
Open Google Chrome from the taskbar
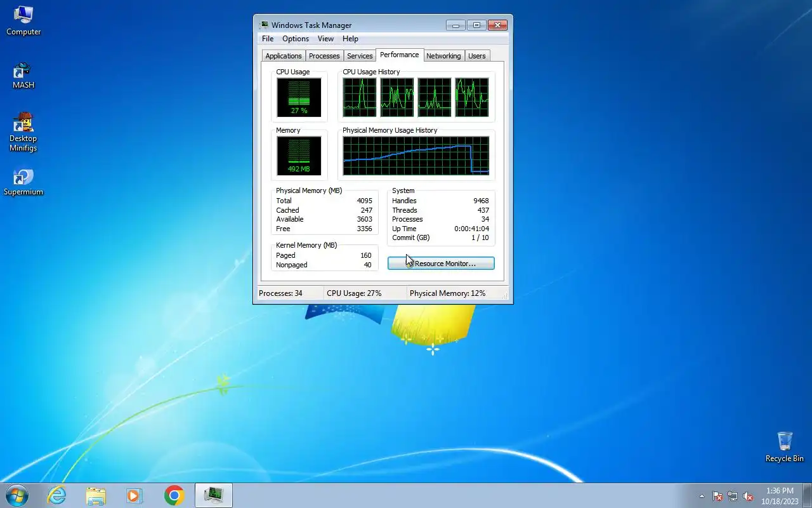(x=174, y=495)
